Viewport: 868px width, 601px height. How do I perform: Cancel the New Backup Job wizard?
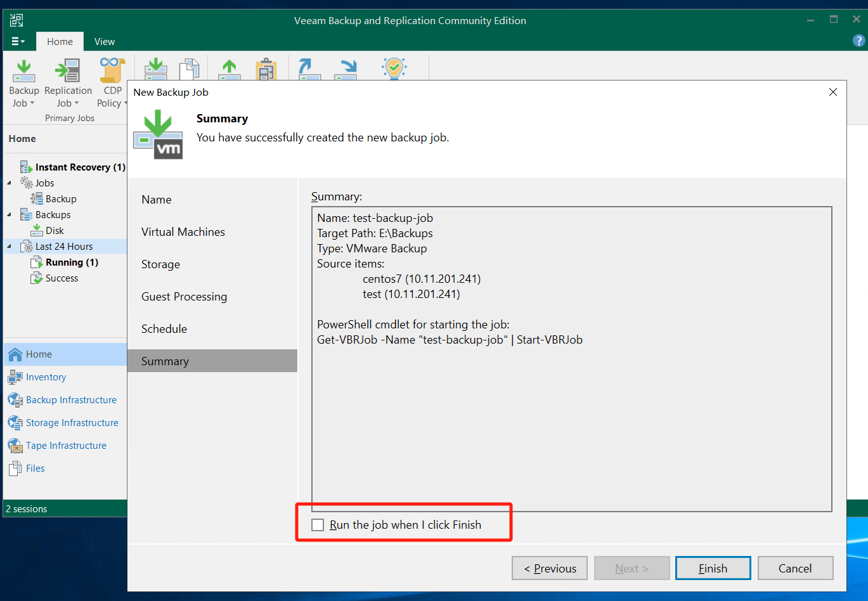pos(796,568)
